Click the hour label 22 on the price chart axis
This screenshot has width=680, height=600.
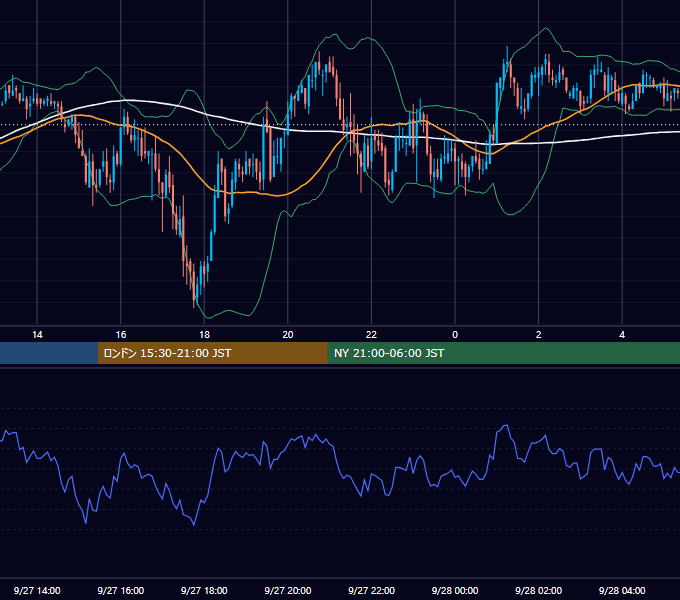pyautogui.click(x=371, y=335)
